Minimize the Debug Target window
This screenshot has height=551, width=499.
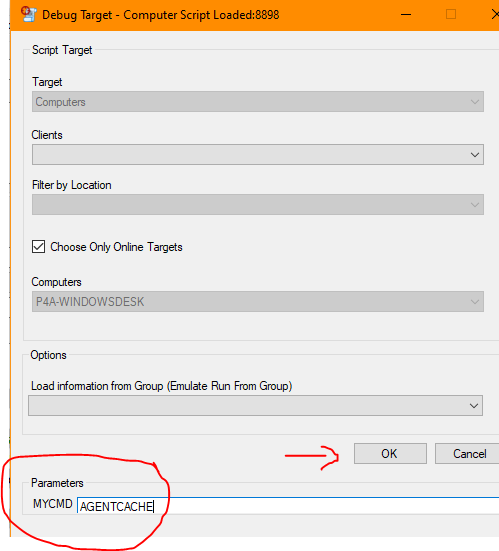(x=406, y=14)
